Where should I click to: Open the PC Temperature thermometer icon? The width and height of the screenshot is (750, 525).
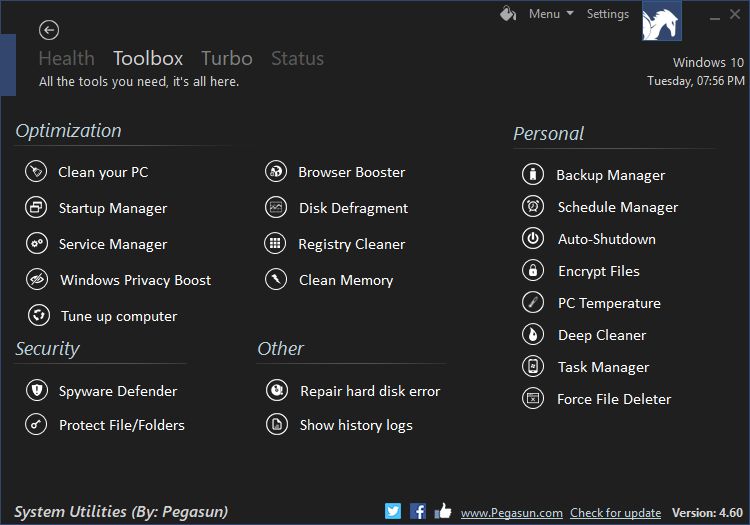click(533, 302)
